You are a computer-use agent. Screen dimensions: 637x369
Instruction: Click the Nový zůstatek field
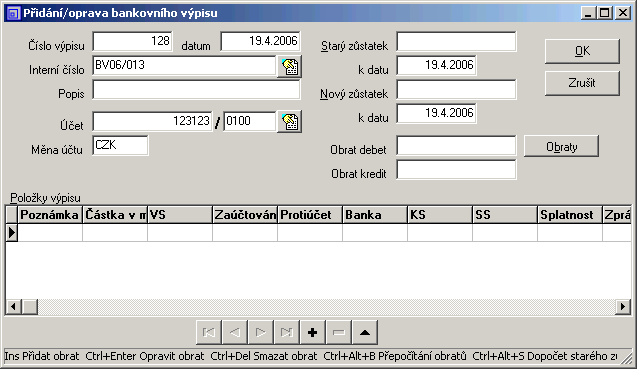pyautogui.click(x=456, y=89)
